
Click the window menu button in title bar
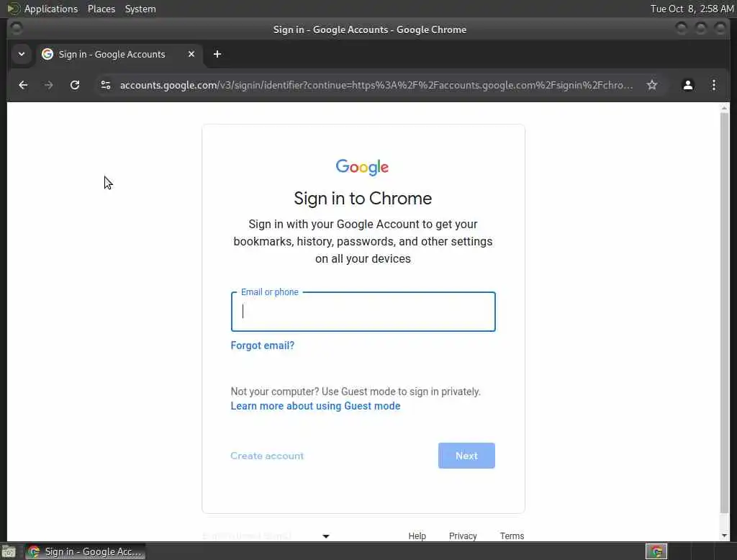tap(16, 29)
